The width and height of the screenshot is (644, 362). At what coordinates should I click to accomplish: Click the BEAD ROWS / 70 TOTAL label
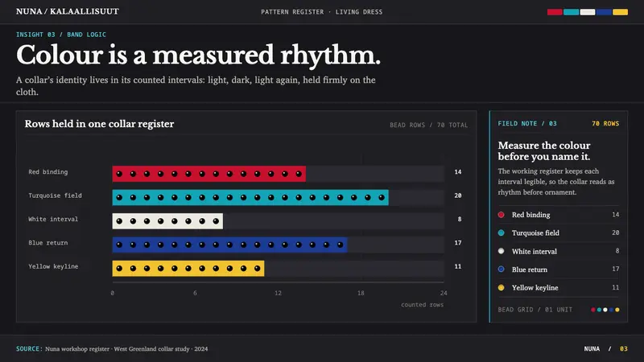[429, 125]
